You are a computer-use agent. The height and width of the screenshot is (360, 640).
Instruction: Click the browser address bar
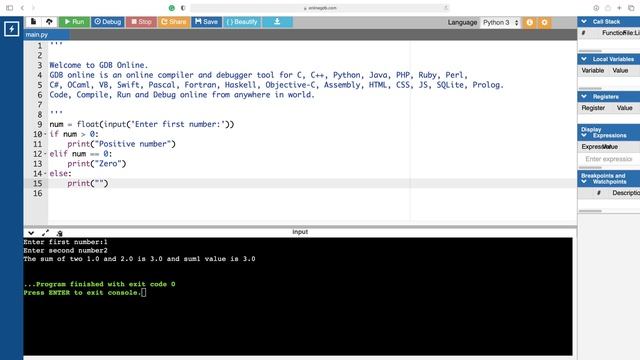coord(320,8)
